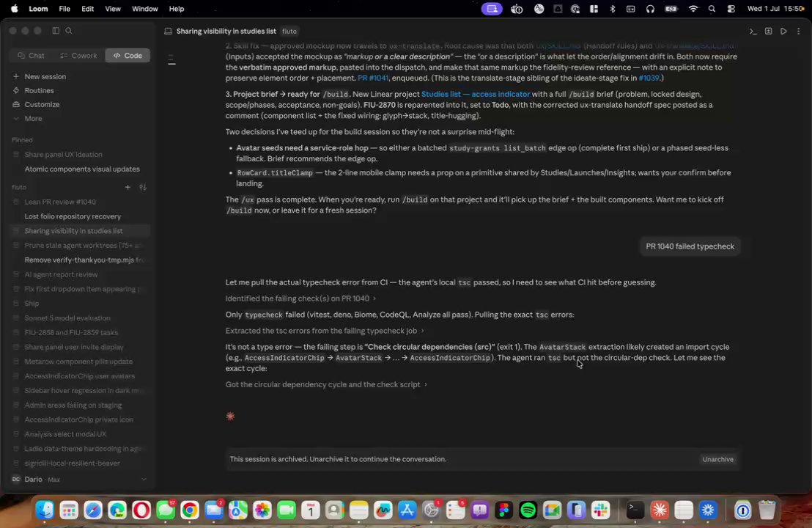The image size is (812, 528).
Task: Open the sidebar search icon
Action: tap(69, 31)
